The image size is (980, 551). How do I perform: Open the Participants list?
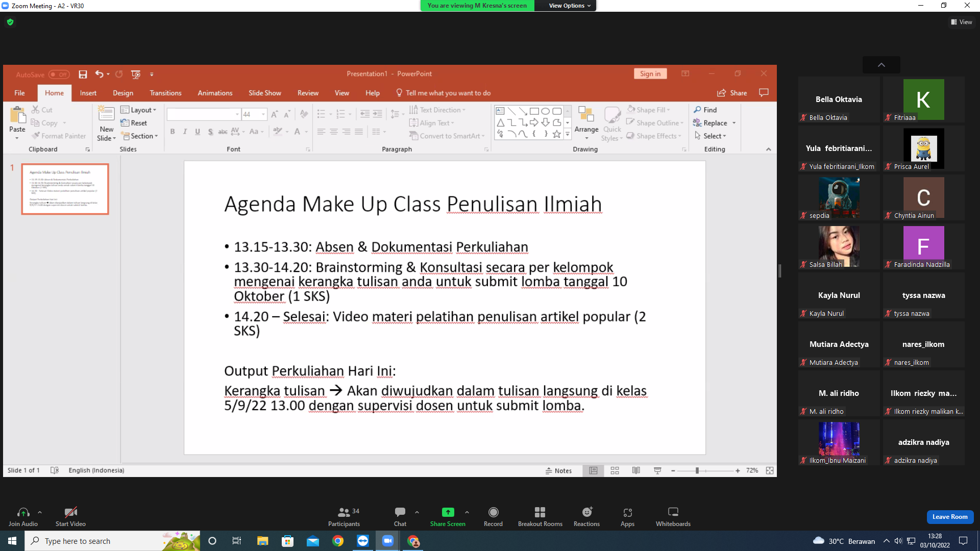pyautogui.click(x=344, y=516)
